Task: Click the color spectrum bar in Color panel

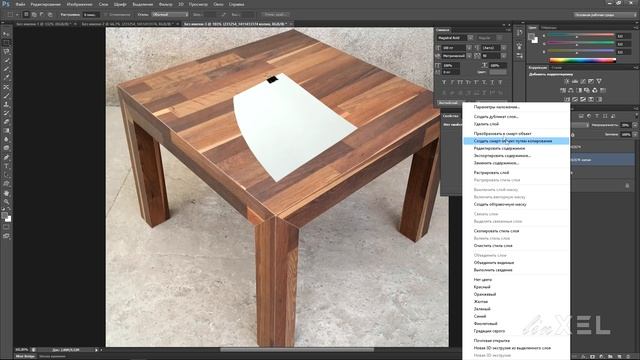Action: click(x=582, y=60)
